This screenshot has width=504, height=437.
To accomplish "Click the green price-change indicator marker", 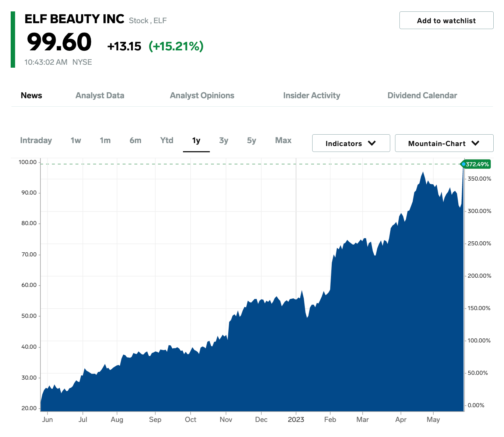I will click(x=464, y=164).
